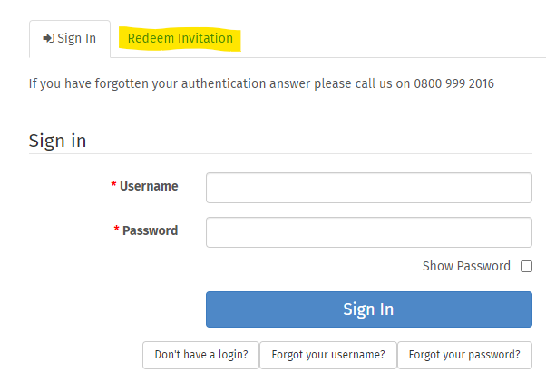Viewport: 546px width, 392px height.
Task: Select "Forgot your username?" button
Action: tap(328, 355)
